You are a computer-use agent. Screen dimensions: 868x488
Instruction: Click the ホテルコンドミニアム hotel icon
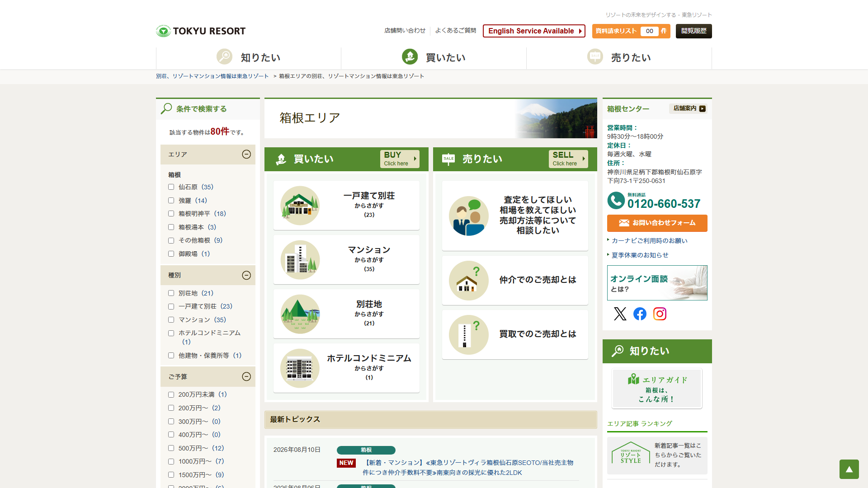(x=300, y=368)
